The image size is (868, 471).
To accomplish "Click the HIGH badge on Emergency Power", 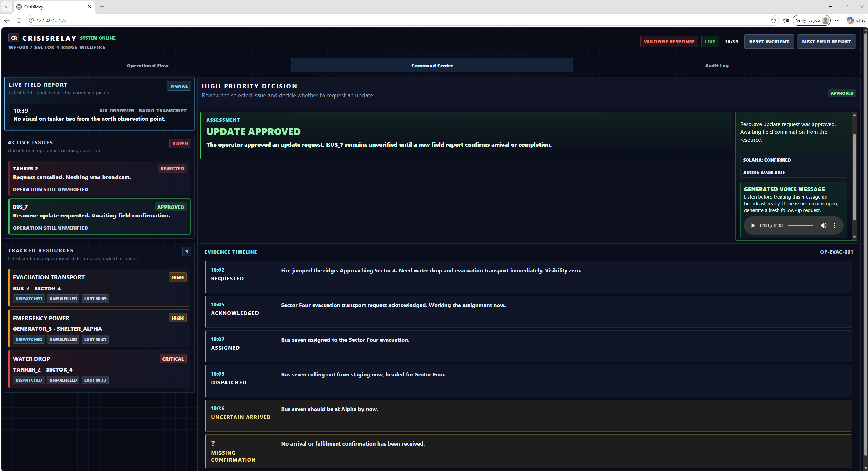I will (177, 318).
